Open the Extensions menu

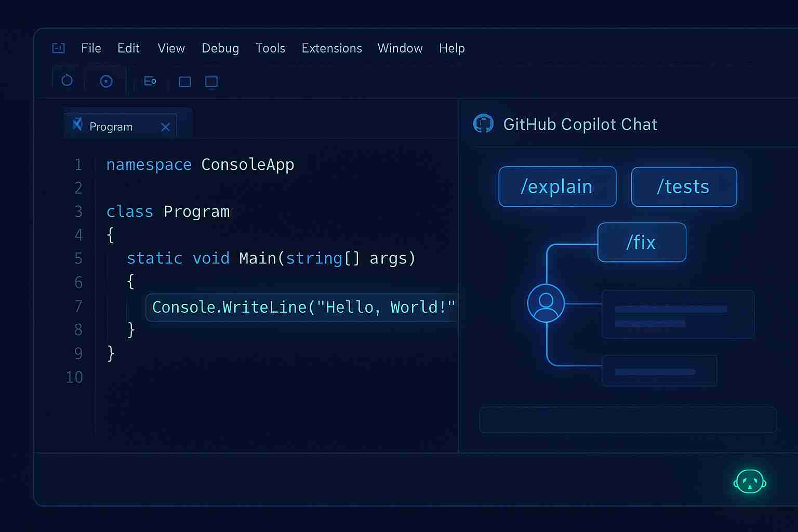pyautogui.click(x=331, y=48)
